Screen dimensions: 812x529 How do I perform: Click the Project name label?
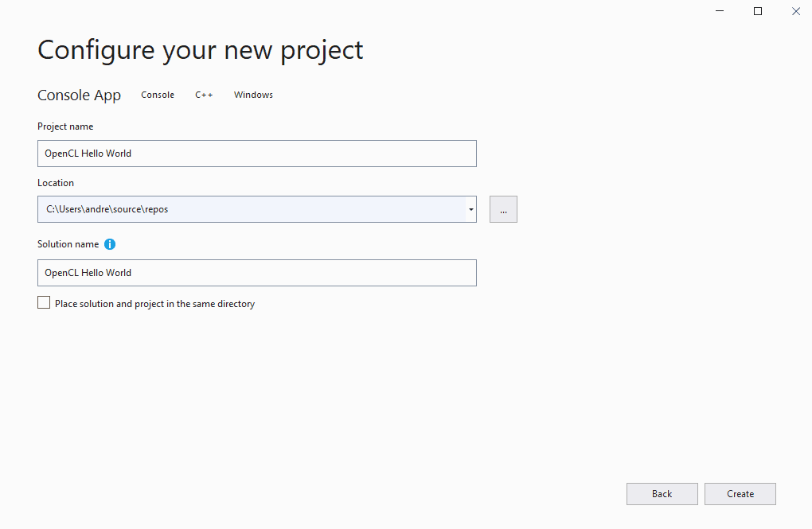65,126
